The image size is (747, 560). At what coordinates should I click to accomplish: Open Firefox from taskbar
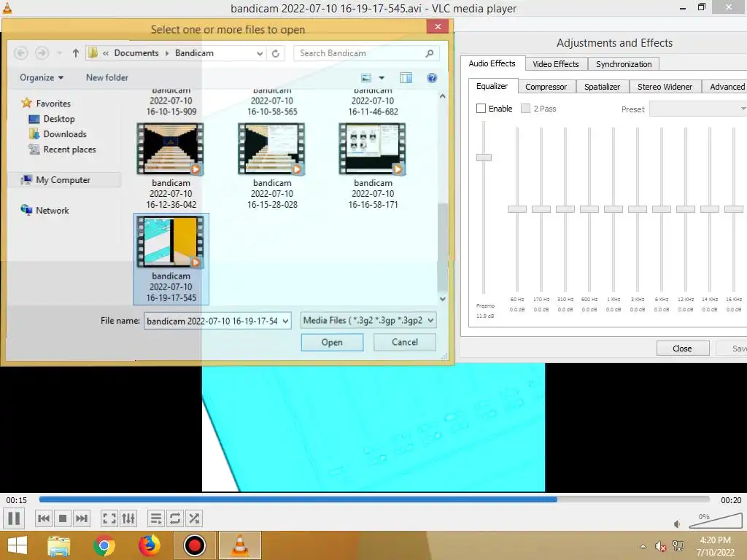click(149, 545)
